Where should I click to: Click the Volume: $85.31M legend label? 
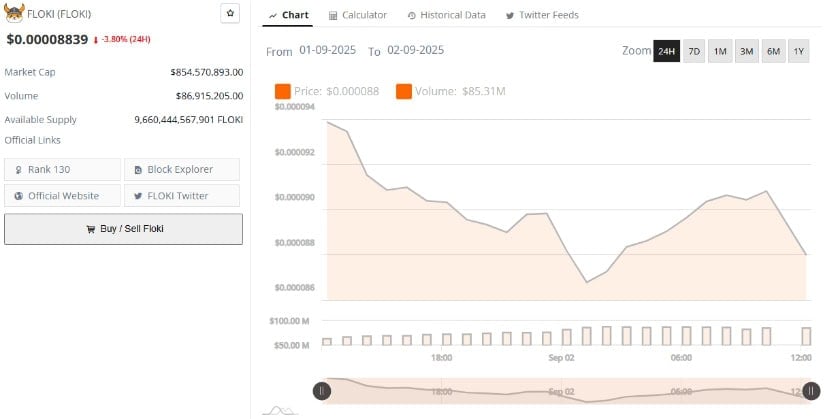(460, 91)
